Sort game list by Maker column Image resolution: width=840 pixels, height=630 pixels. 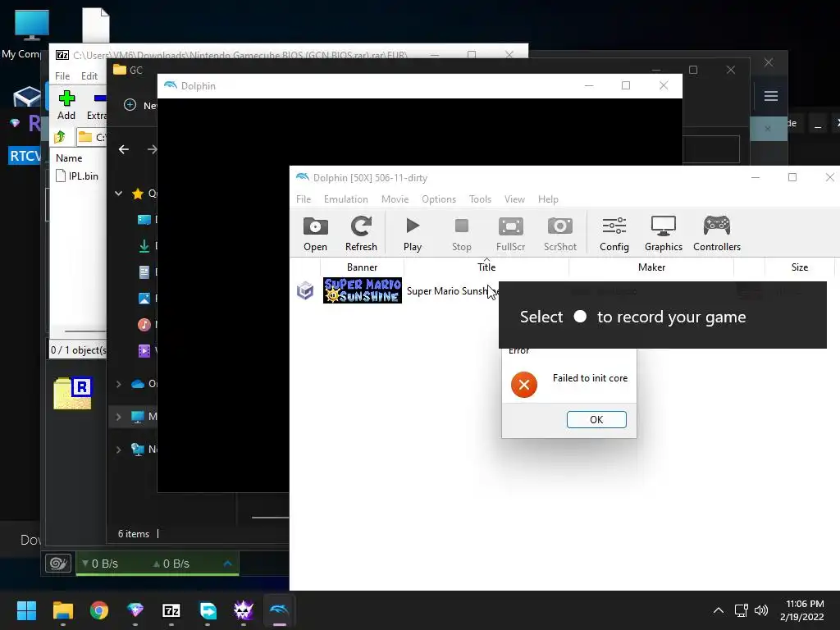[651, 267]
